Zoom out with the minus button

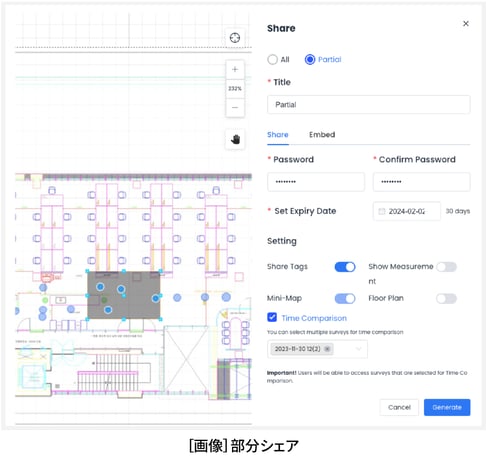[235, 107]
